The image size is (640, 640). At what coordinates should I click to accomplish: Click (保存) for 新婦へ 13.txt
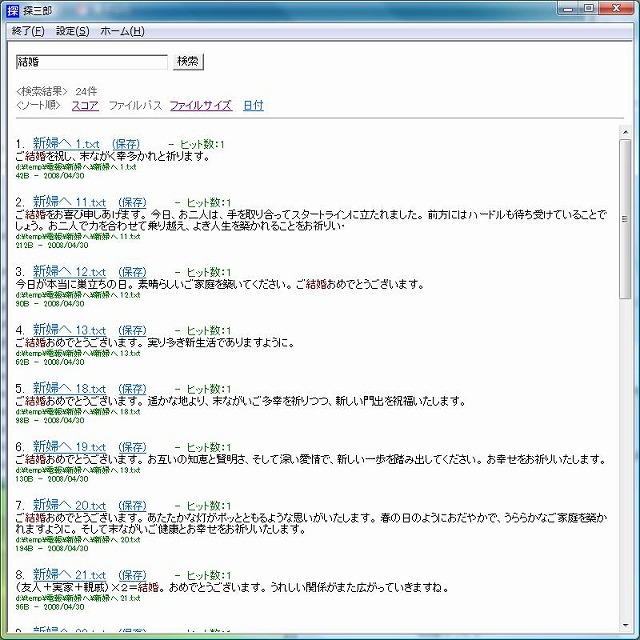pyautogui.click(x=132, y=331)
